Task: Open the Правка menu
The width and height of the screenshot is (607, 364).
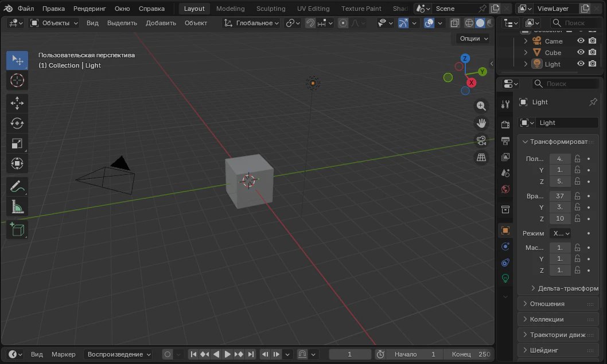Action: point(53,9)
